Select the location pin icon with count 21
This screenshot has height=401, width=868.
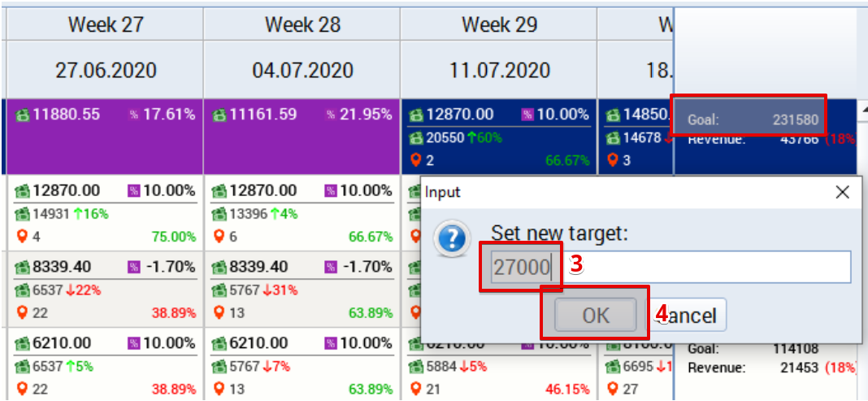pyautogui.click(x=414, y=390)
